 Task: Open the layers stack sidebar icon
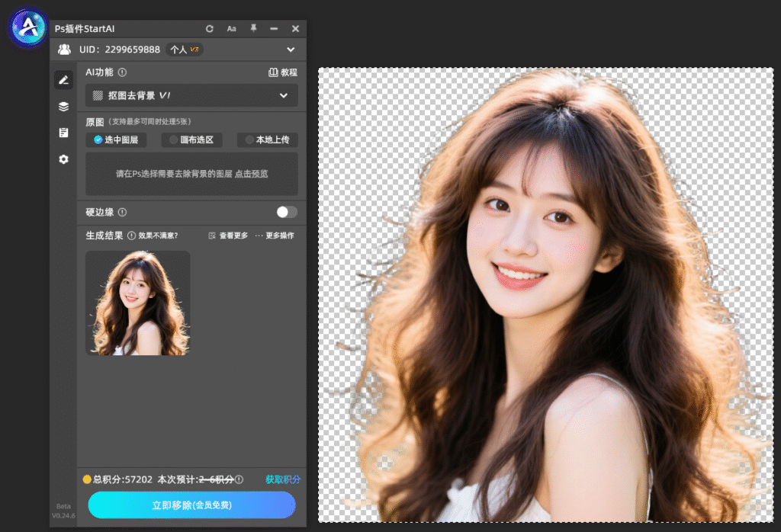[64, 107]
